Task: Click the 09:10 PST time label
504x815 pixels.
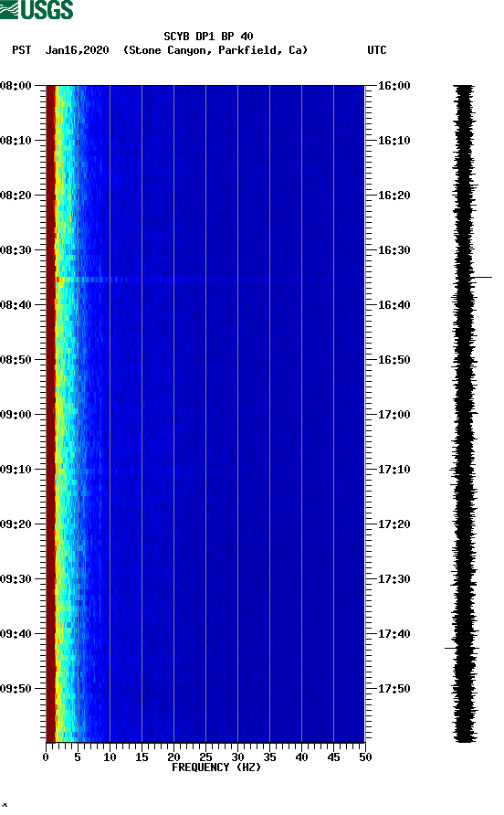Action: 16,470
